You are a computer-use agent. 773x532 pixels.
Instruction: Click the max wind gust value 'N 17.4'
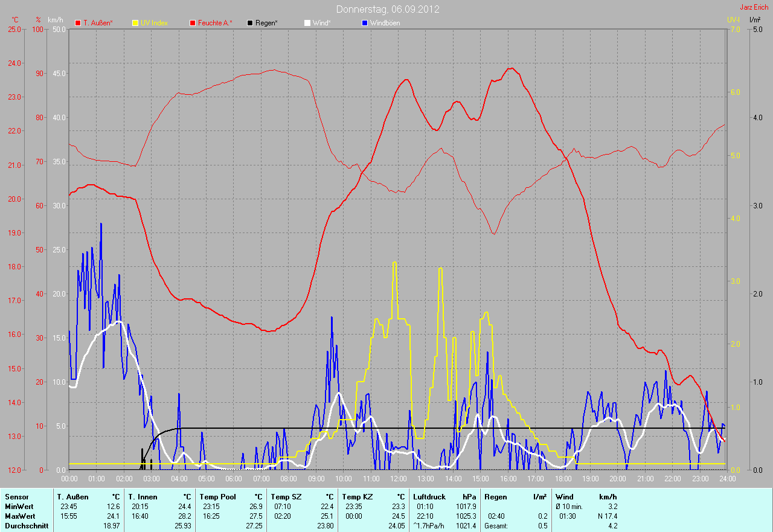point(606,516)
